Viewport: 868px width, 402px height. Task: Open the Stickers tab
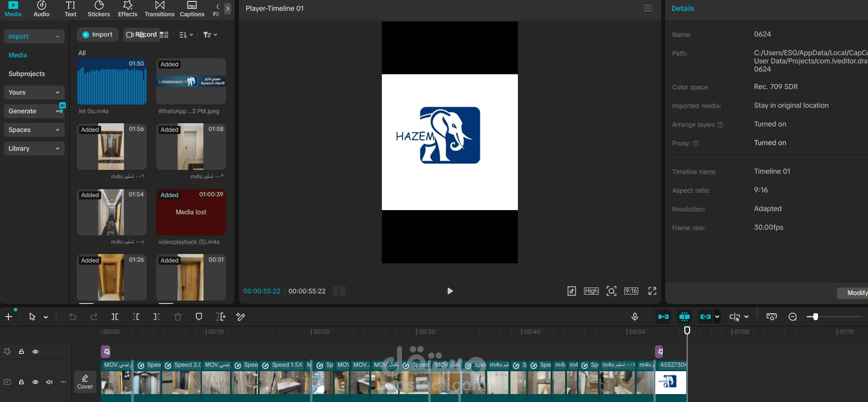(x=99, y=9)
